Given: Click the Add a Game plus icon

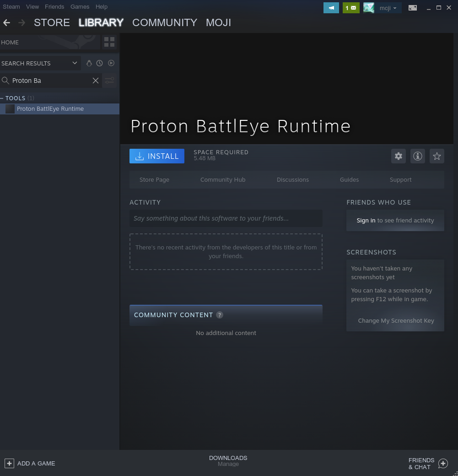Looking at the screenshot, I should click(x=10, y=463).
